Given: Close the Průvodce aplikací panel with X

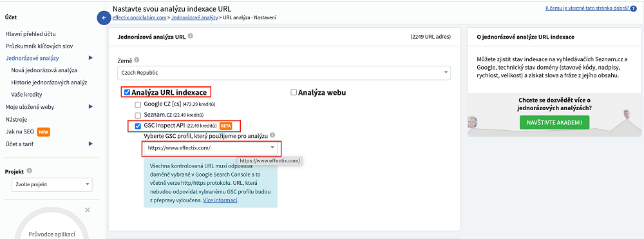Looking at the screenshot, I should [87, 210].
